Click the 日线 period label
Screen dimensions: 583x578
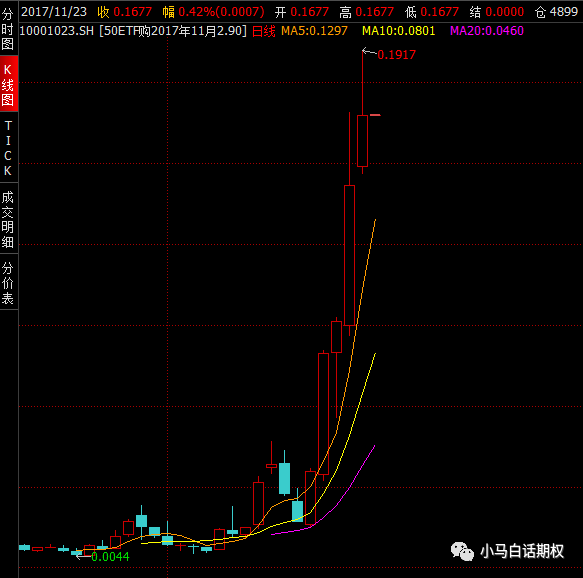[x=264, y=31]
